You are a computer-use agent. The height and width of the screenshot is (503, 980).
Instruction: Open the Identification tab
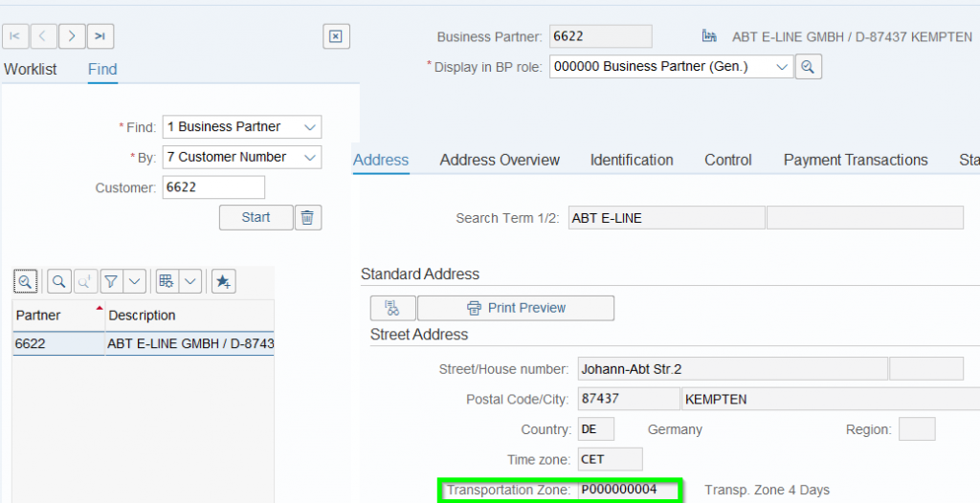(632, 161)
